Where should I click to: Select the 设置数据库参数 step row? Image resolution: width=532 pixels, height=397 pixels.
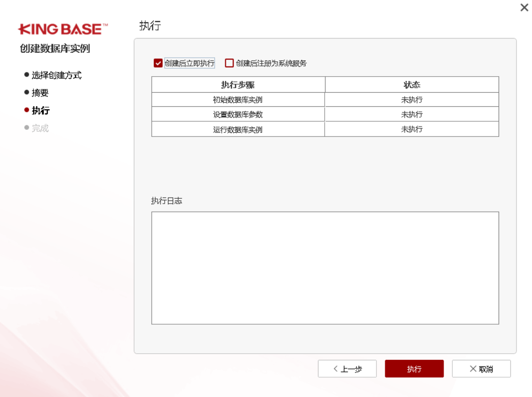[238, 114]
